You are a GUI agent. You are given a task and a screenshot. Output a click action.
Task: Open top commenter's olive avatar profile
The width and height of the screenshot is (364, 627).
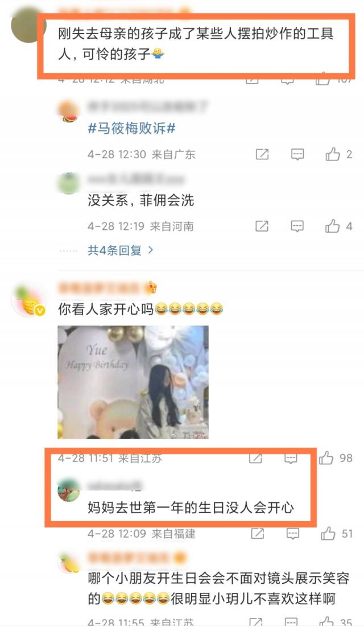[x=27, y=25]
